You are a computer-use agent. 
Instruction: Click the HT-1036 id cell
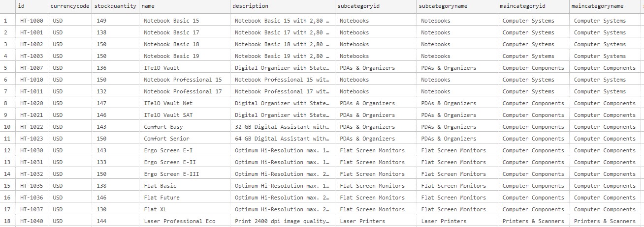(32, 198)
